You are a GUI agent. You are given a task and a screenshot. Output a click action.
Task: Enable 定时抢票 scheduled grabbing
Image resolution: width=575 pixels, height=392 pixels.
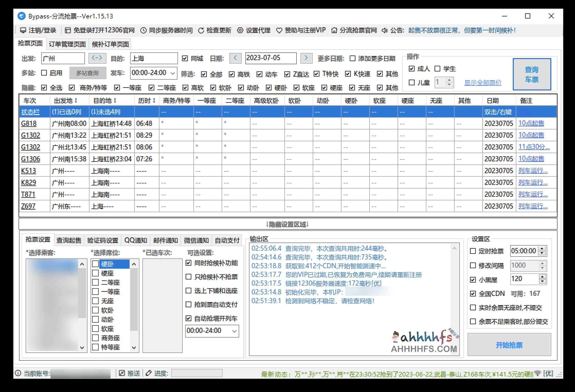(x=472, y=251)
